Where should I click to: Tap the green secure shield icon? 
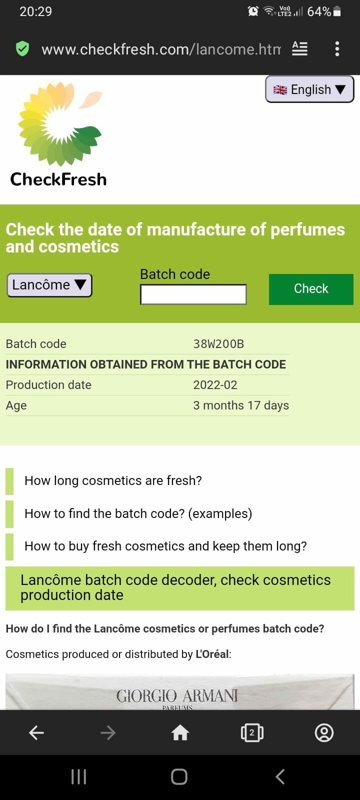click(x=22, y=49)
